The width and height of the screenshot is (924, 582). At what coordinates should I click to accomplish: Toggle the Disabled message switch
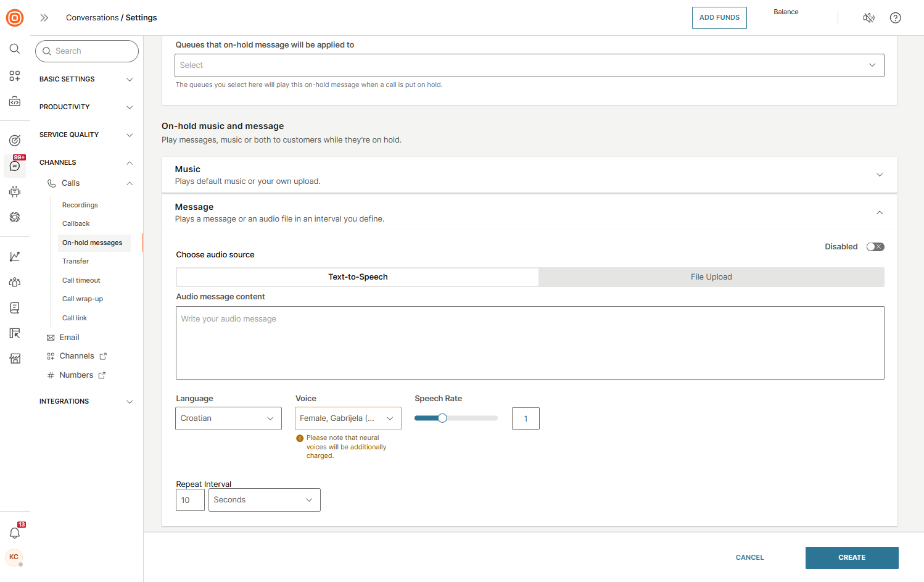875,247
